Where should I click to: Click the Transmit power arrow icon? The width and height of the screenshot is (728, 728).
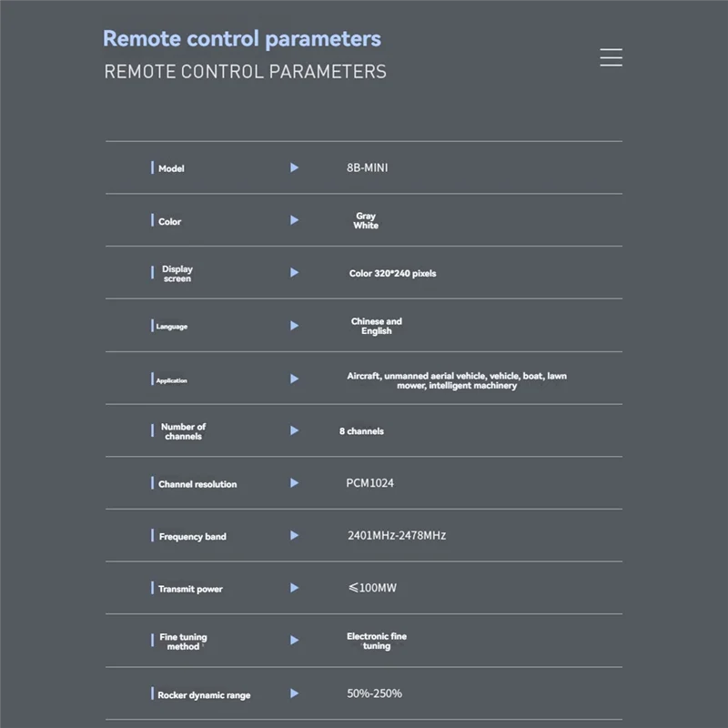(x=294, y=588)
